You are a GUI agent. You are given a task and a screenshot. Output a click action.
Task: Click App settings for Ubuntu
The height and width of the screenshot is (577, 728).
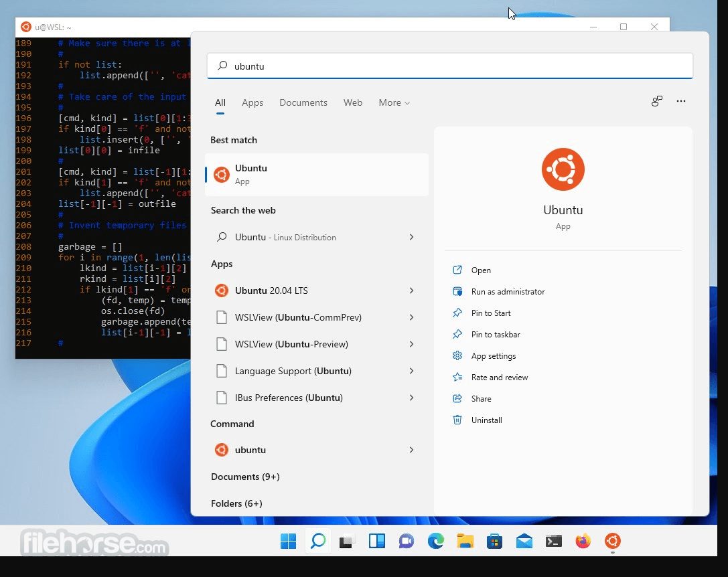(x=494, y=356)
